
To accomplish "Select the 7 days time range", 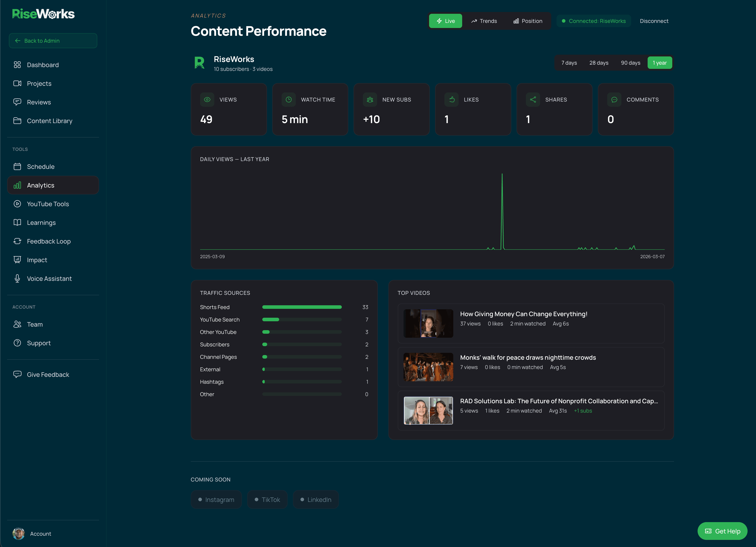I will point(569,62).
